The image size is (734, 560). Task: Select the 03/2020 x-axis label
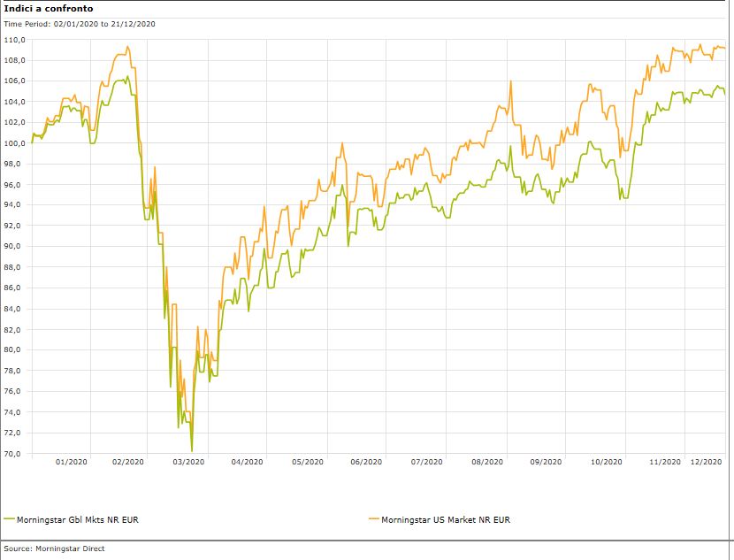pos(188,462)
